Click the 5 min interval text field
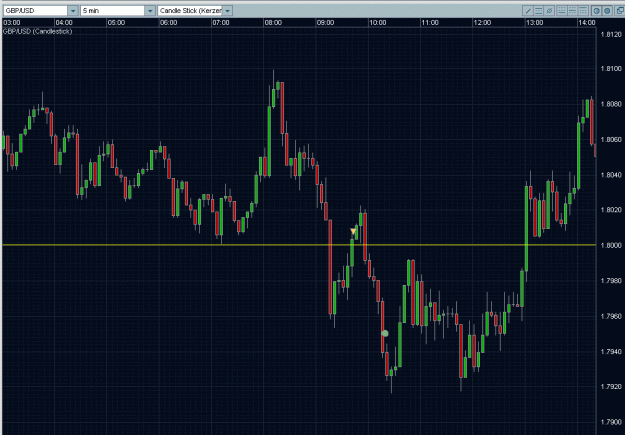625x435 pixels. tap(112, 11)
